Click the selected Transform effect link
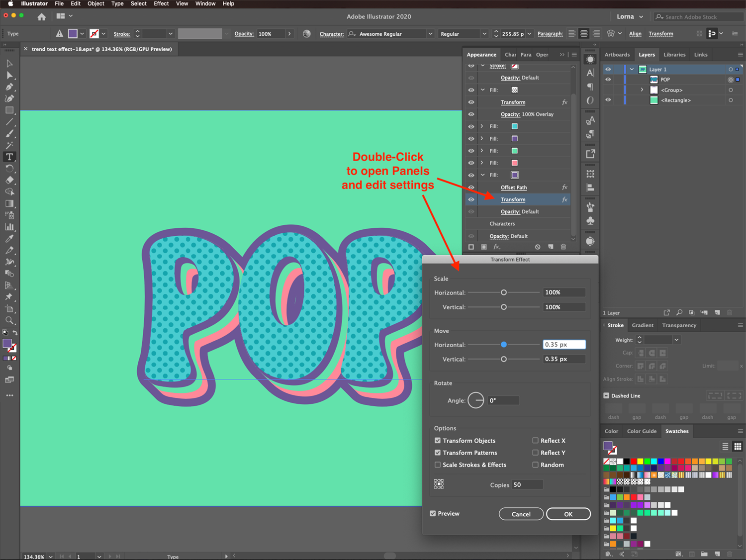Viewport: 746px width, 560px height. [x=513, y=199]
